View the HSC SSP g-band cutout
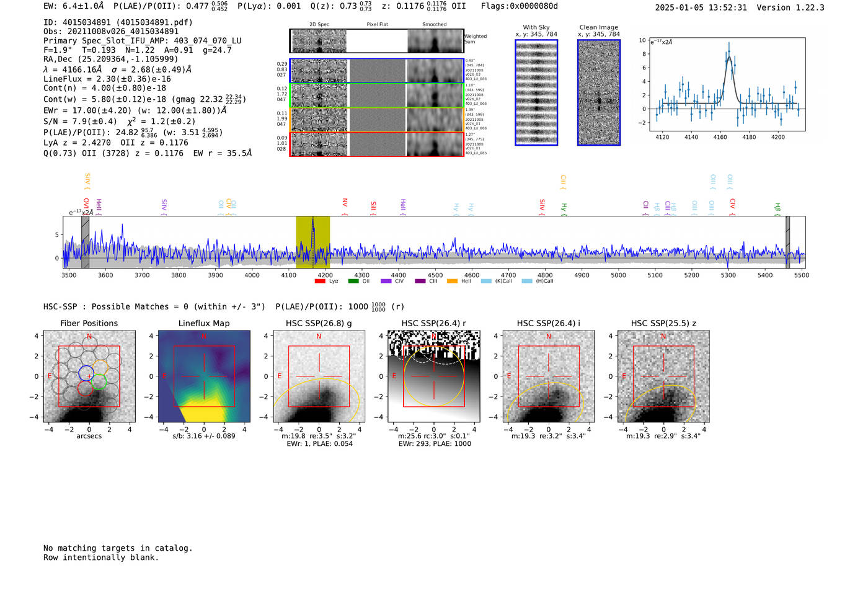 tap(319, 376)
